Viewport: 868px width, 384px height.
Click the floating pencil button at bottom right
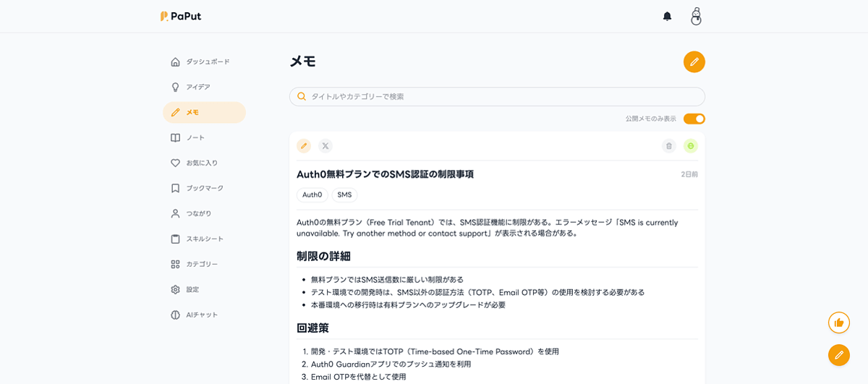(x=838, y=355)
